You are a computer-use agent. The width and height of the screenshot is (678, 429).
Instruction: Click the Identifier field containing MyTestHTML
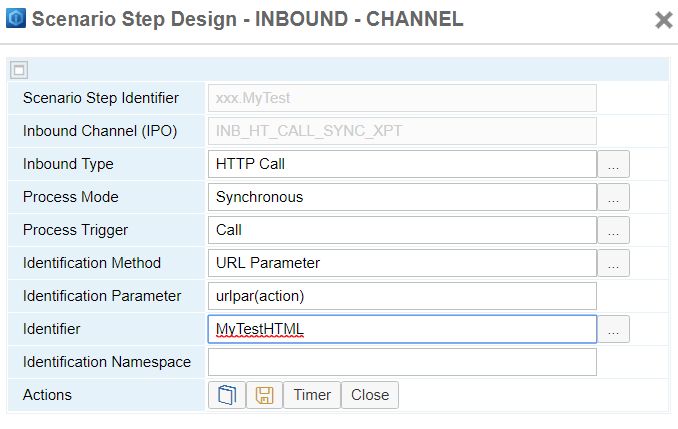[402, 329]
